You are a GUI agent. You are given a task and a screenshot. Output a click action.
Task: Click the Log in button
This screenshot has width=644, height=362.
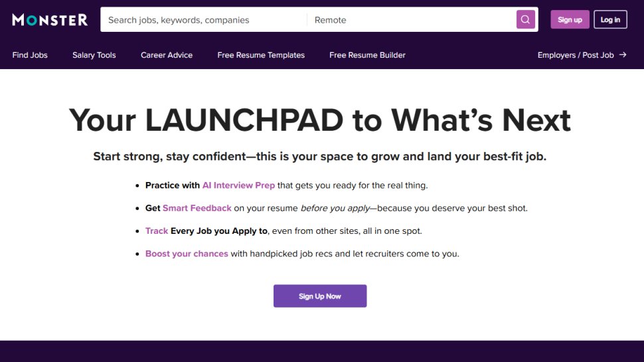coord(610,20)
